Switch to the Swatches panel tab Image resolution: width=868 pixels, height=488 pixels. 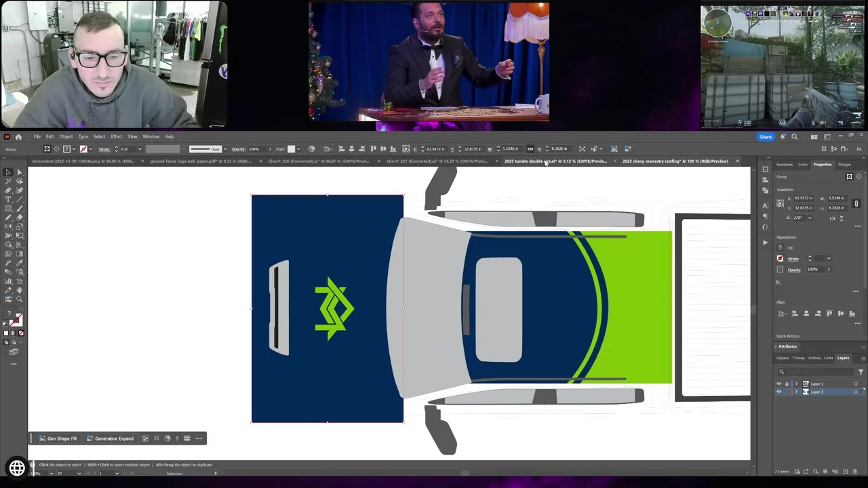[x=785, y=165]
